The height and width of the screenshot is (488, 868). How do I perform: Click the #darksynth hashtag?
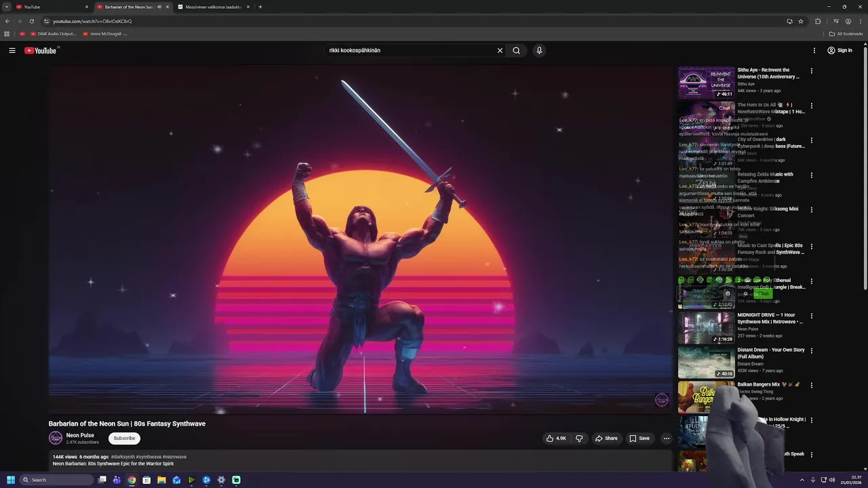click(123, 457)
